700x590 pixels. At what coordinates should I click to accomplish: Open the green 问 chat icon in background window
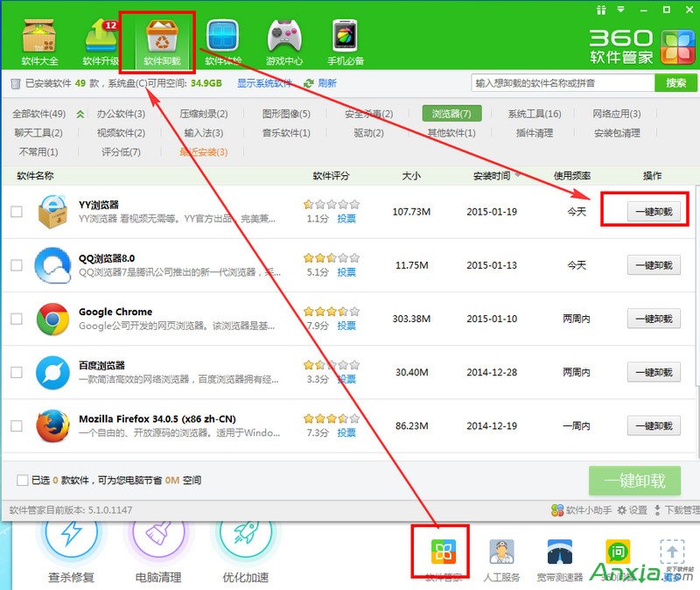point(618,552)
